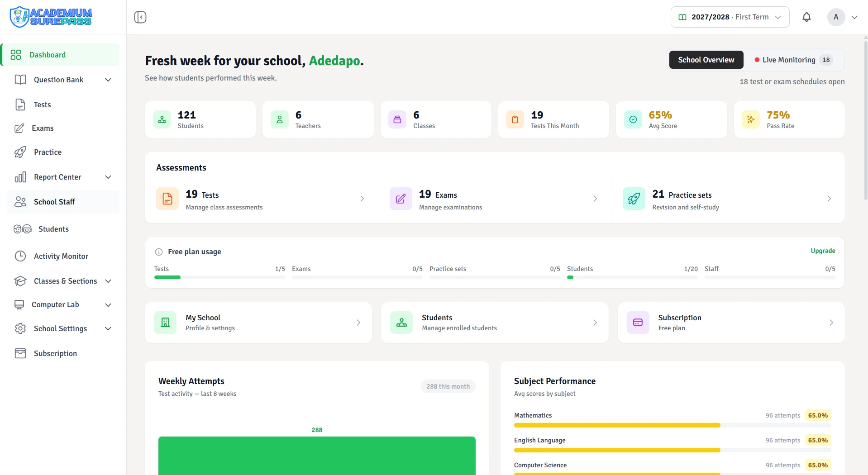Click the 121 Students stat card
This screenshot has width=868, height=475.
(200, 119)
